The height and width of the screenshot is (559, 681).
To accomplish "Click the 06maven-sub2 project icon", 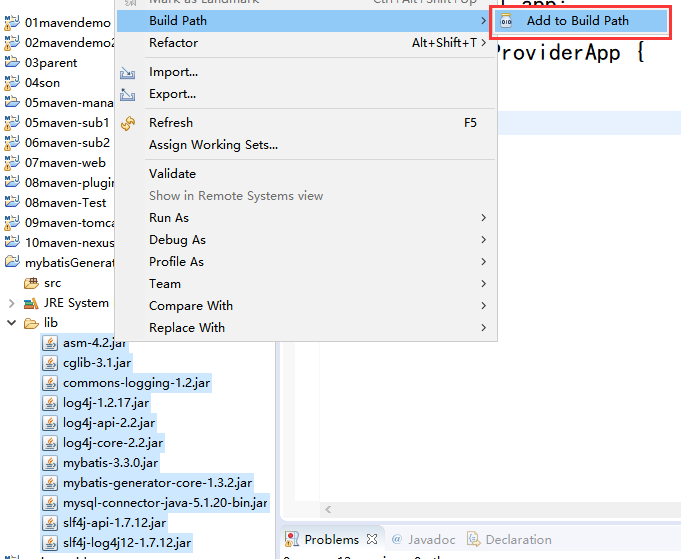I will 12,142.
